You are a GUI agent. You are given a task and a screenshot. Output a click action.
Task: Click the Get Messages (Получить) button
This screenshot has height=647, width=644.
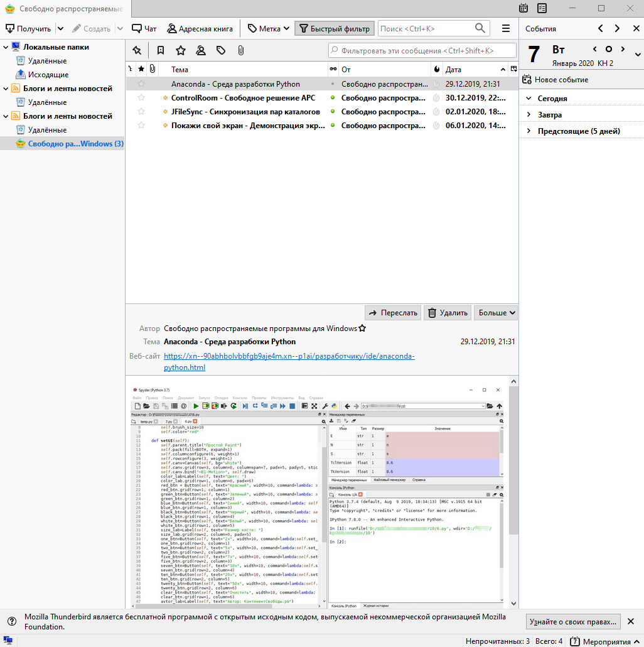(x=28, y=28)
